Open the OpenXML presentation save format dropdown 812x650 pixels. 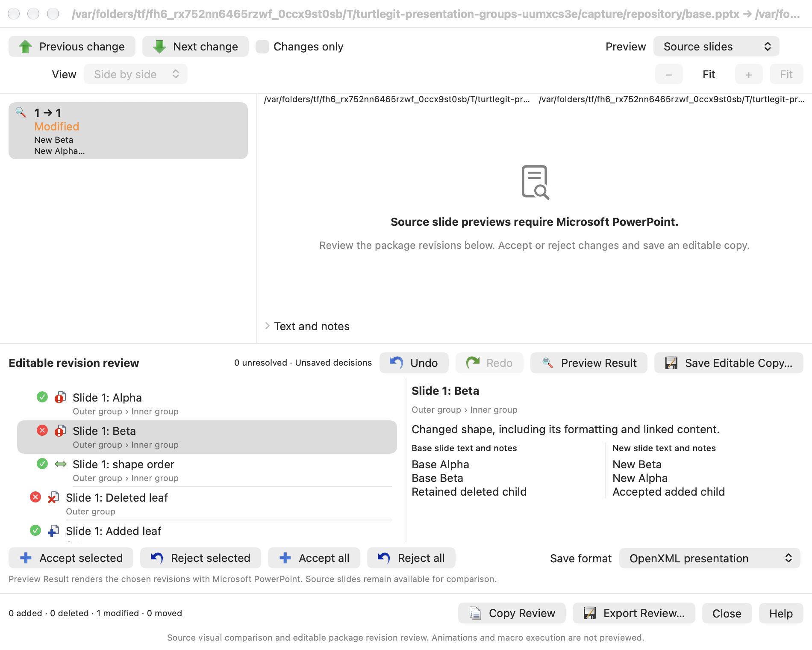(x=709, y=558)
